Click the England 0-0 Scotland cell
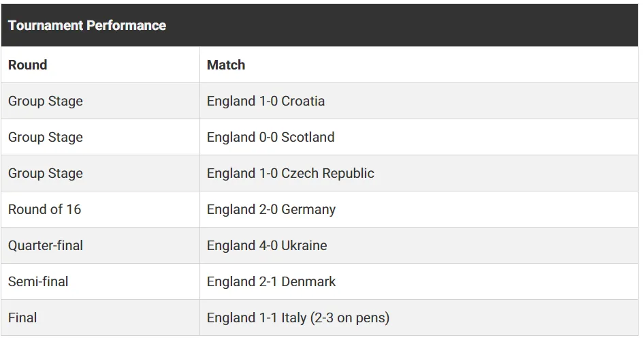644x340 pixels. [x=419, y=137]
